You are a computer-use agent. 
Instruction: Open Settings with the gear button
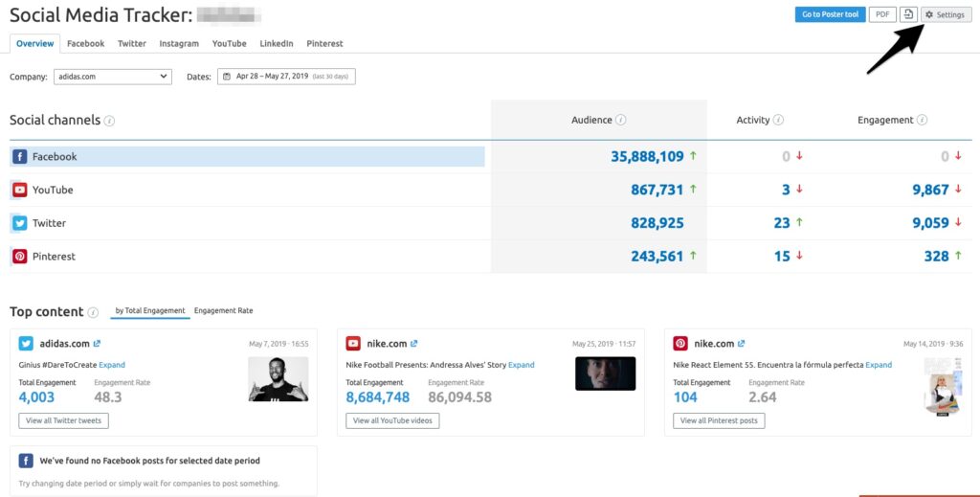click(x=946, y=14)
